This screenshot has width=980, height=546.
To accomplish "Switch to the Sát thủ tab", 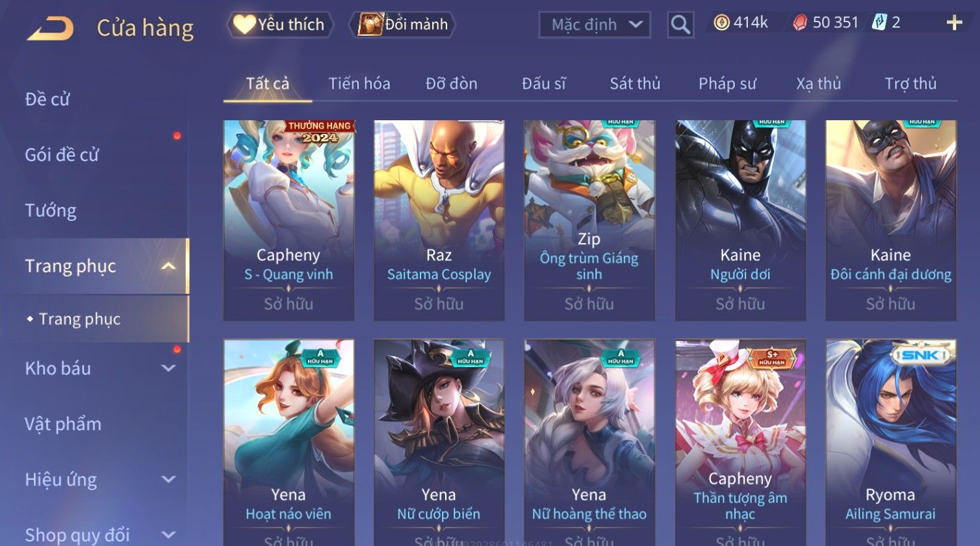I will click(635, 84).
